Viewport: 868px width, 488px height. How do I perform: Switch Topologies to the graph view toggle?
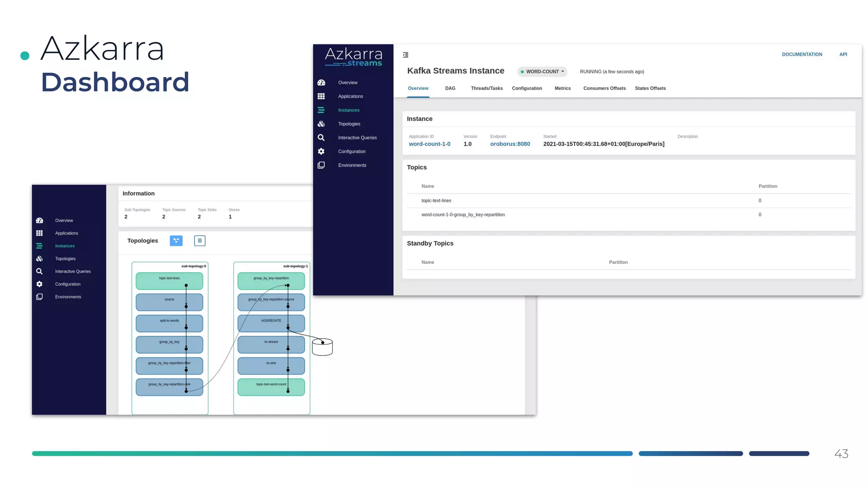176,241
